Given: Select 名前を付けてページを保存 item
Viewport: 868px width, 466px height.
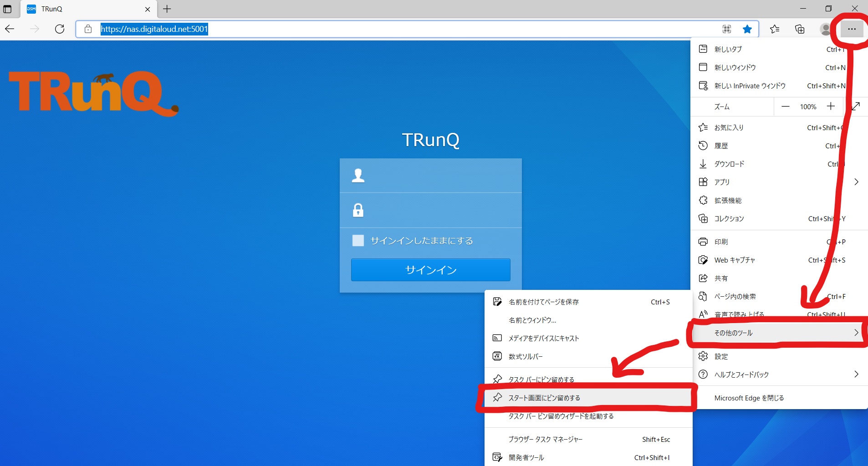Looking at the screenshot, I should (x=588, y=302).
